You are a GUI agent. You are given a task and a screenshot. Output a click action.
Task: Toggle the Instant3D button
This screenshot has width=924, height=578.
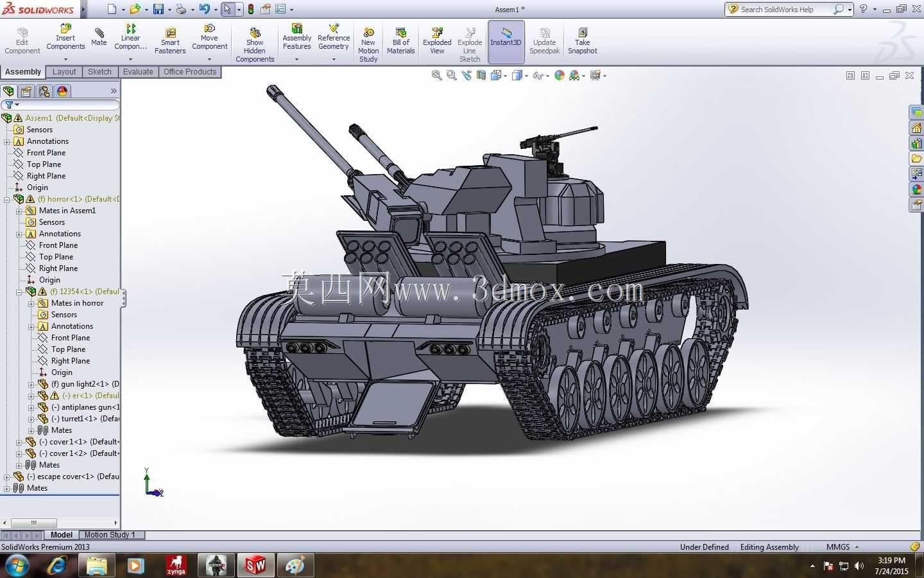(506, 42)
